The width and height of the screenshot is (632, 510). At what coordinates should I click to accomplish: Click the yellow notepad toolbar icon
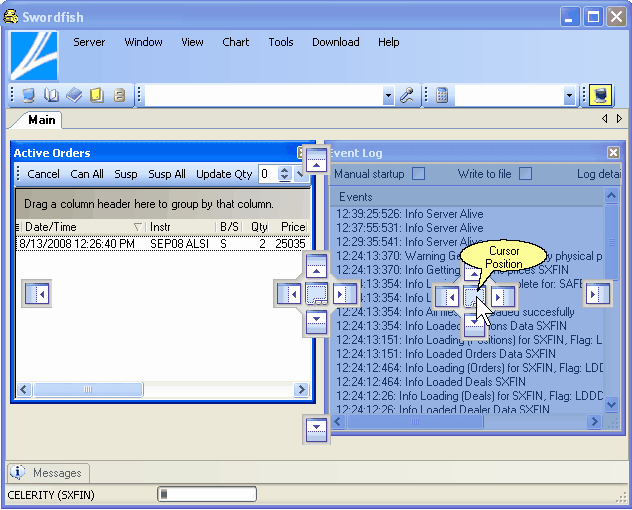pyautogui.click(x=97, y=96)
